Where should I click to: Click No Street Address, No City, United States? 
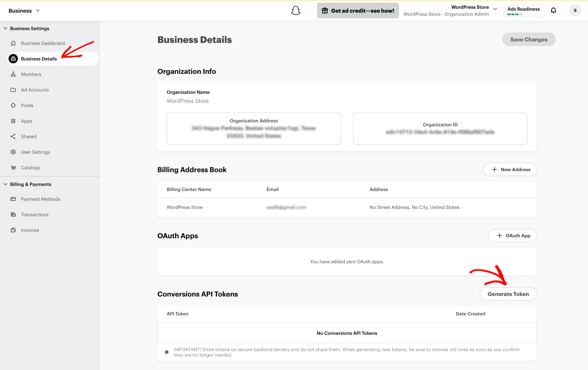414,207
